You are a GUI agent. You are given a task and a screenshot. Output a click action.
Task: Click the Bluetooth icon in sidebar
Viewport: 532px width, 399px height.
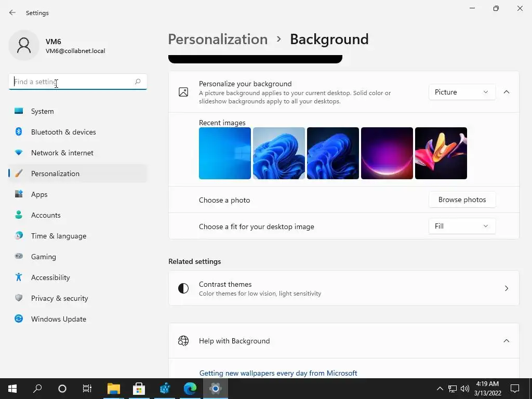point(19,131)
